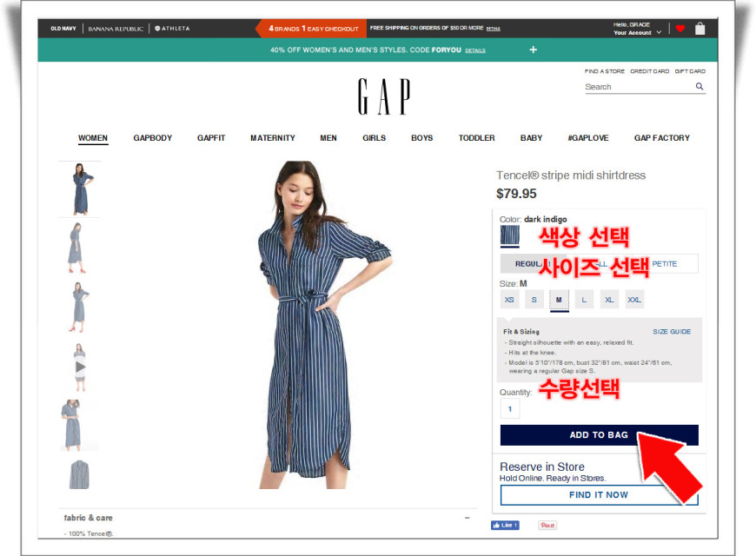This screenshot has width=756, height=556.
Task: Click the Find It Now button
Action: click(x=600, y=495)
